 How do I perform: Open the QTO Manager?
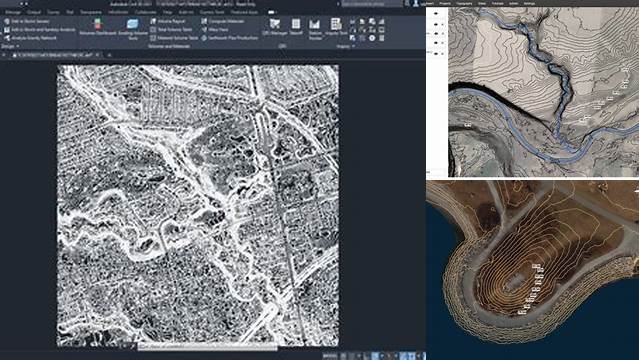coord(275,27)
